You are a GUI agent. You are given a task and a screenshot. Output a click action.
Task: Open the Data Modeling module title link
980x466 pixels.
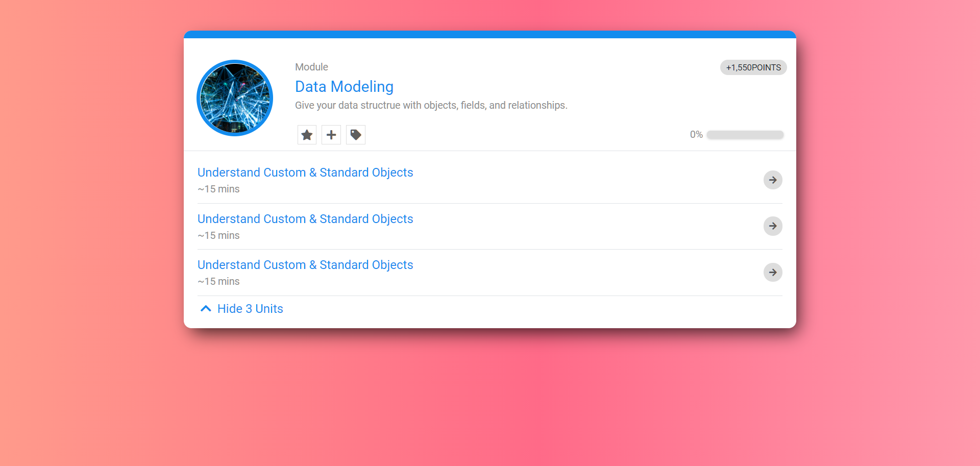pyautogui.click(x=344, y=87)
